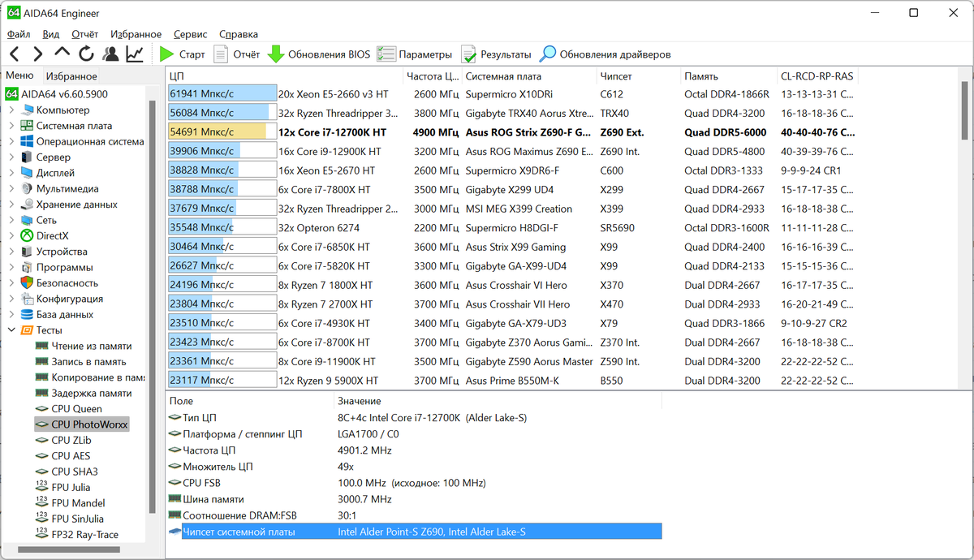Viewport: 974px width, 560px height.
Task: Select Безопасность in the tree
Action: pyautogui.click(x=59, y=282)
